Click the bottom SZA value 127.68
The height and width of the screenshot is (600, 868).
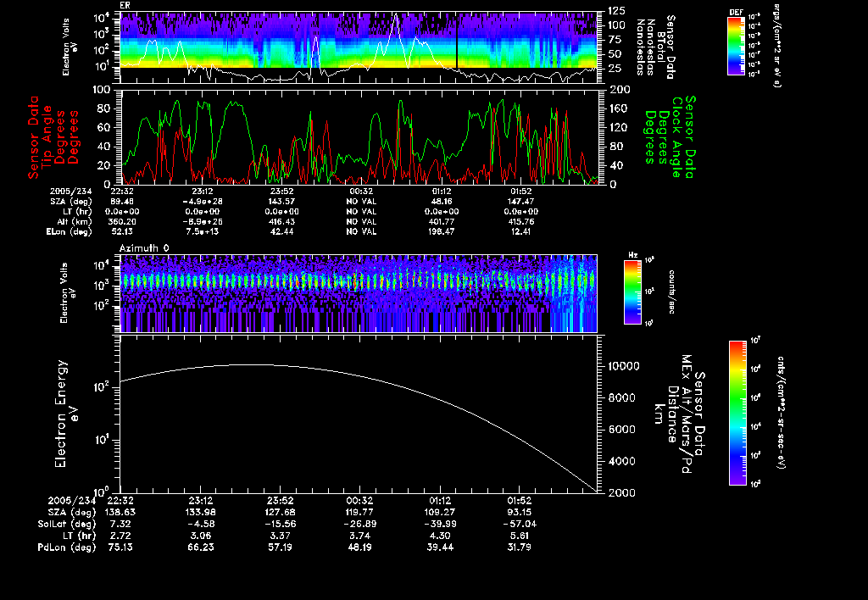point(280,512)
